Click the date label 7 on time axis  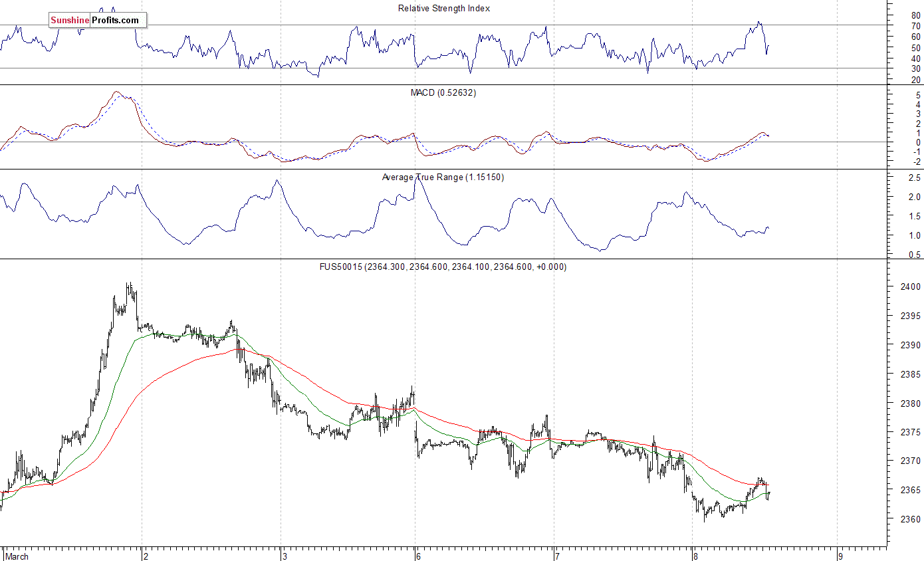[557, 556]
